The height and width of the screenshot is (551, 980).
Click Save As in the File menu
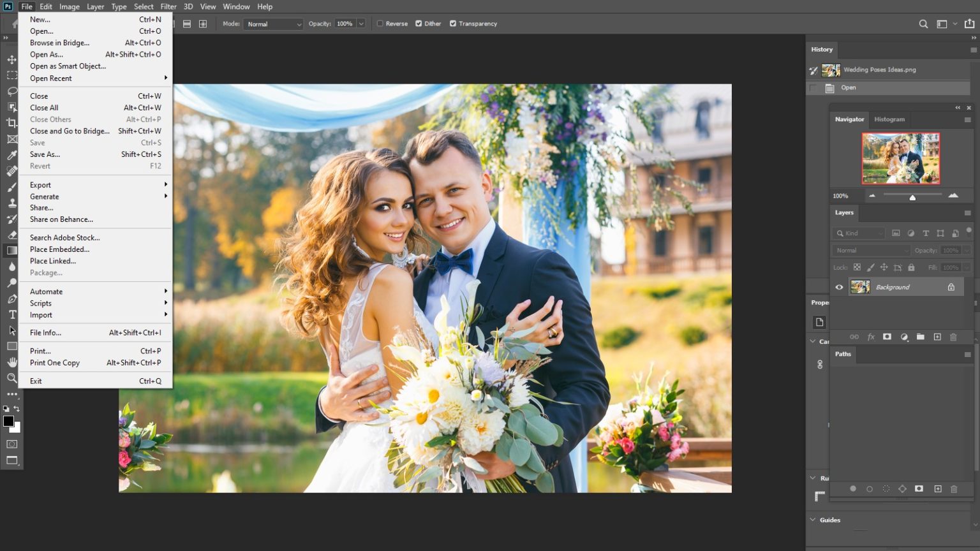pyautogui.click(x=45, y=154)
